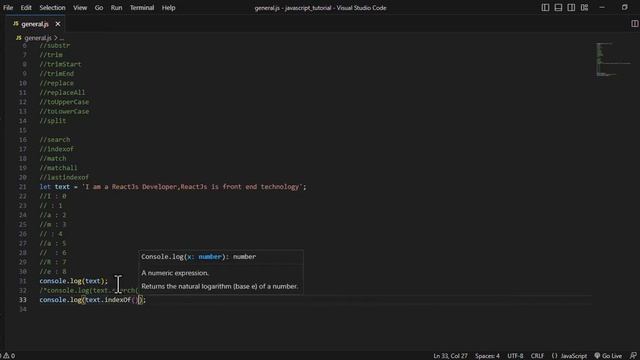Screen dimensions: 640x360
Task: Open the Terminal menu
Action: (142, 8)
